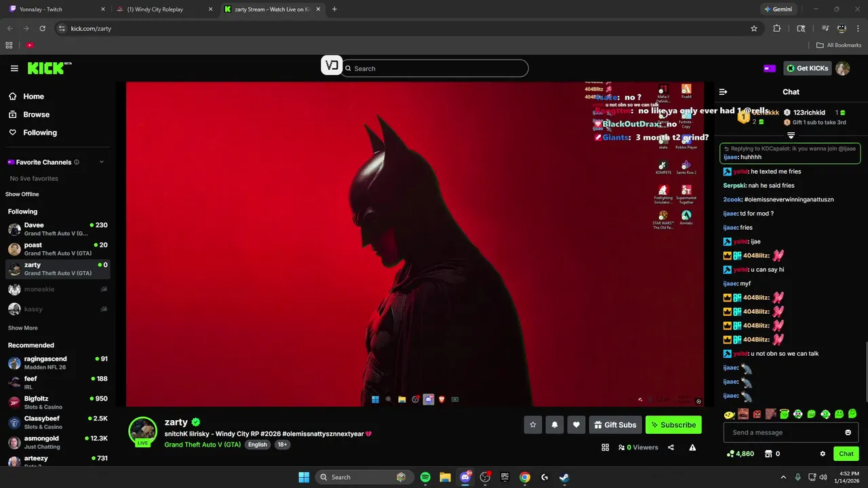Image resolution: width=868 pixels, height=488 pixels.
Task: Open the YouTube bookmark shortcut
Action: point(30,45)
